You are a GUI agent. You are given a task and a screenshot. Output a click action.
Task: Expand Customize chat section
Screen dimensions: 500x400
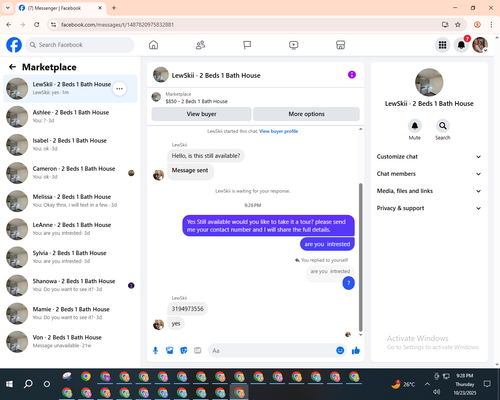click(x=429, y=157)
